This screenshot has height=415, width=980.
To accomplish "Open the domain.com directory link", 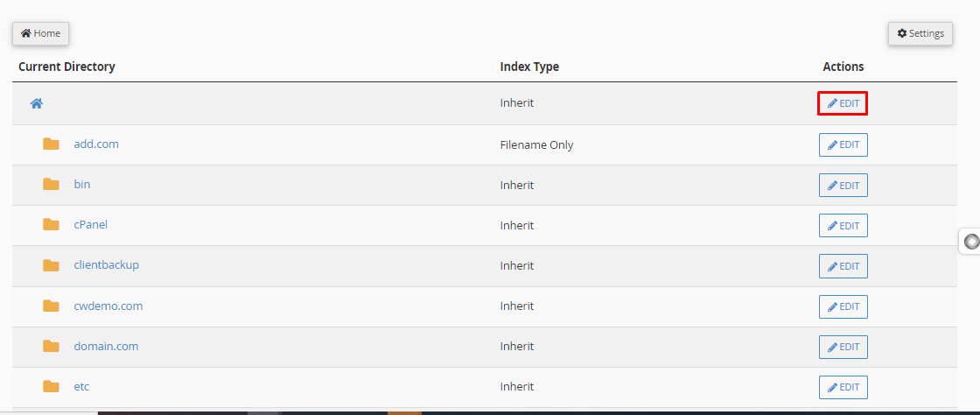I will (x=106, y=347).
